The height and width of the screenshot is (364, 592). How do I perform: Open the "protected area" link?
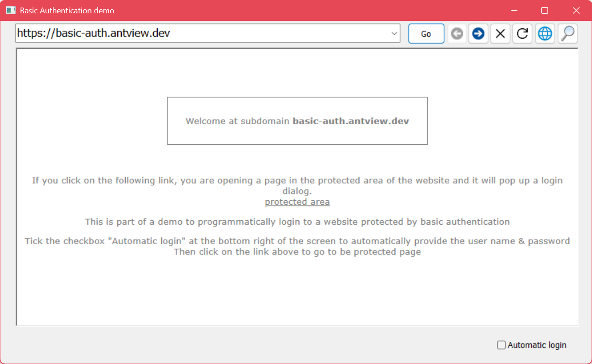pyautogui.click(x=297, y=202)
